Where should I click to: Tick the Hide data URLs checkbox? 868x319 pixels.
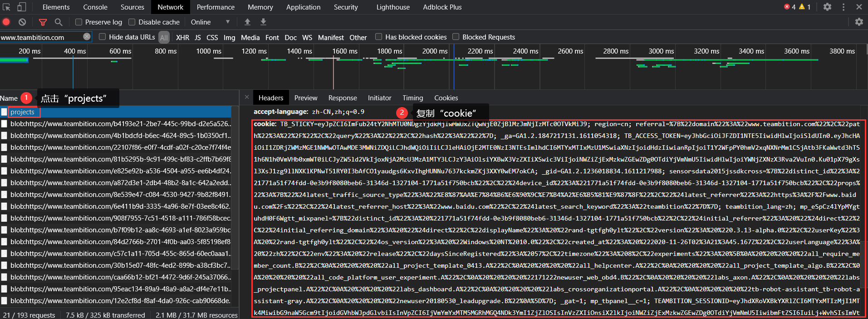[x=103, y=37]
